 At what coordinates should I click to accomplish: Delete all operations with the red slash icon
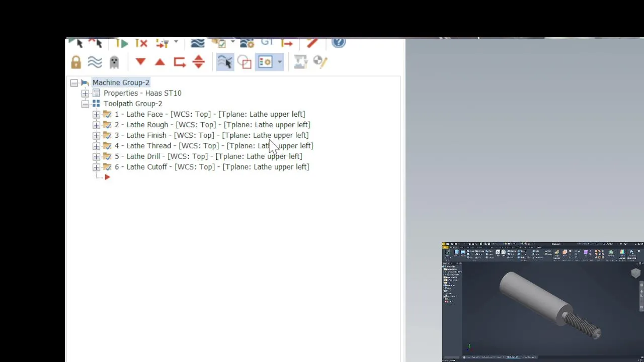coord(312,44)
